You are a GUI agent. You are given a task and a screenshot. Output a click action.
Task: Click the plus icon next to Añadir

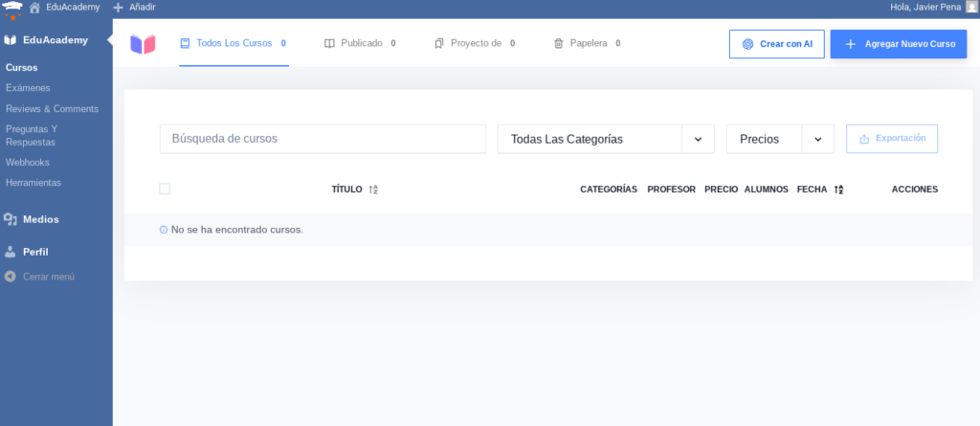point(118,8)
